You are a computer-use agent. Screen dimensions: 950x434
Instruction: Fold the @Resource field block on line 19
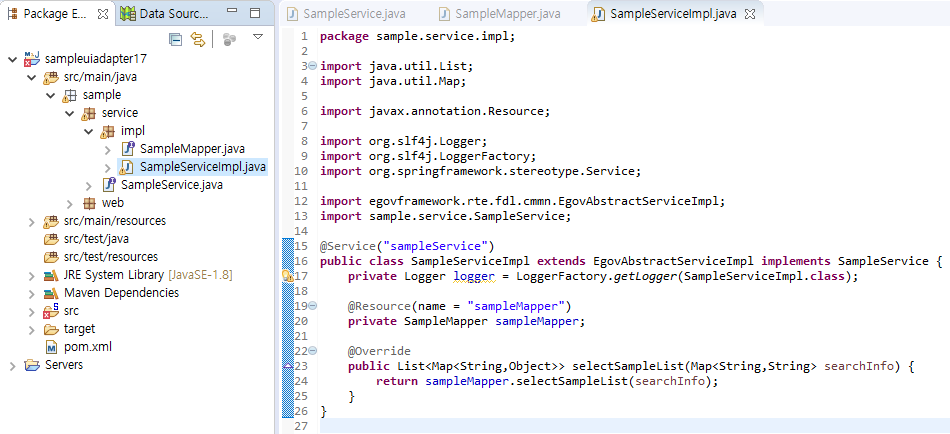314,305
